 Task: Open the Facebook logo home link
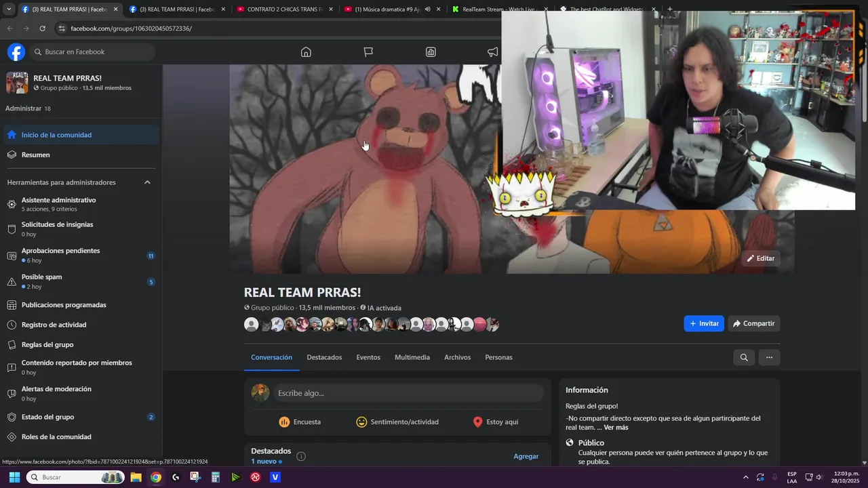pos(16,52)
